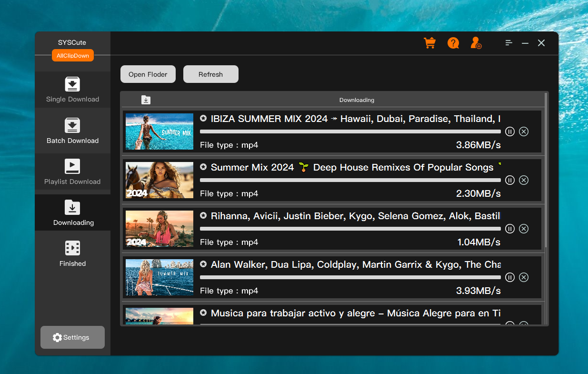Open Playlist Download from the sidebar icon
This screenshot has width=588, height=374.
[72, 167]
